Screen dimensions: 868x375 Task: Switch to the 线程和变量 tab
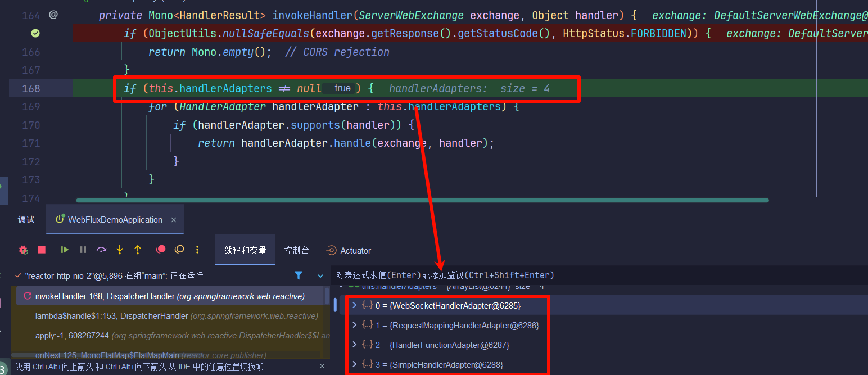point(245,250)
